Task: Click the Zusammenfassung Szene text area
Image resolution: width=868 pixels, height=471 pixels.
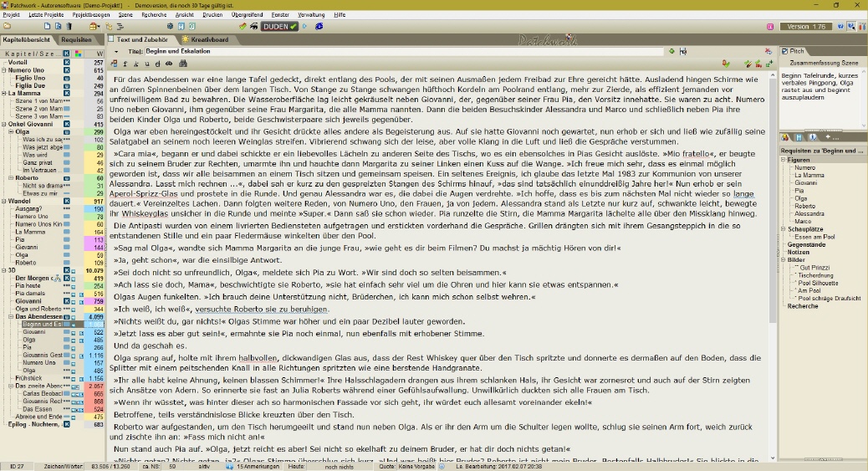Action: click(x=819, y=99)
